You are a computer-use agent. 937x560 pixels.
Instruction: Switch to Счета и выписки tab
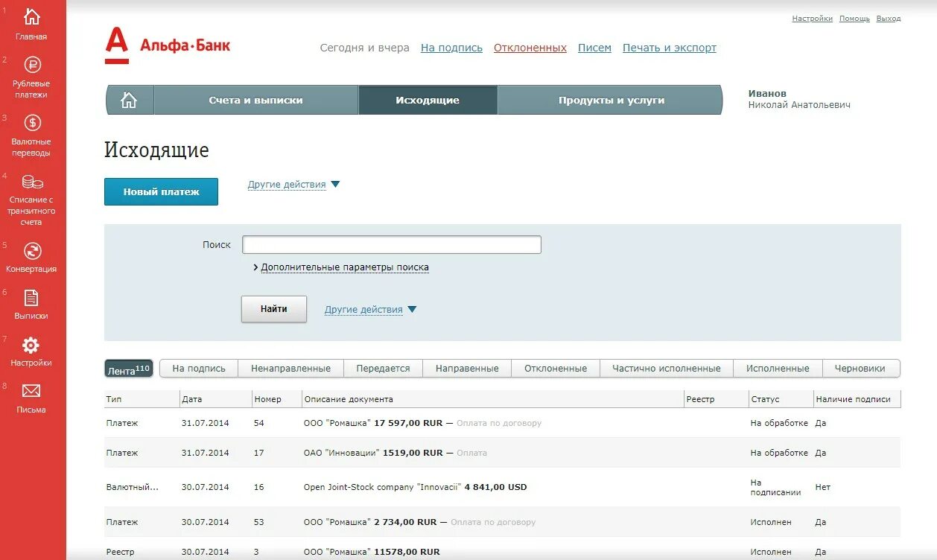tap(255, 100)
